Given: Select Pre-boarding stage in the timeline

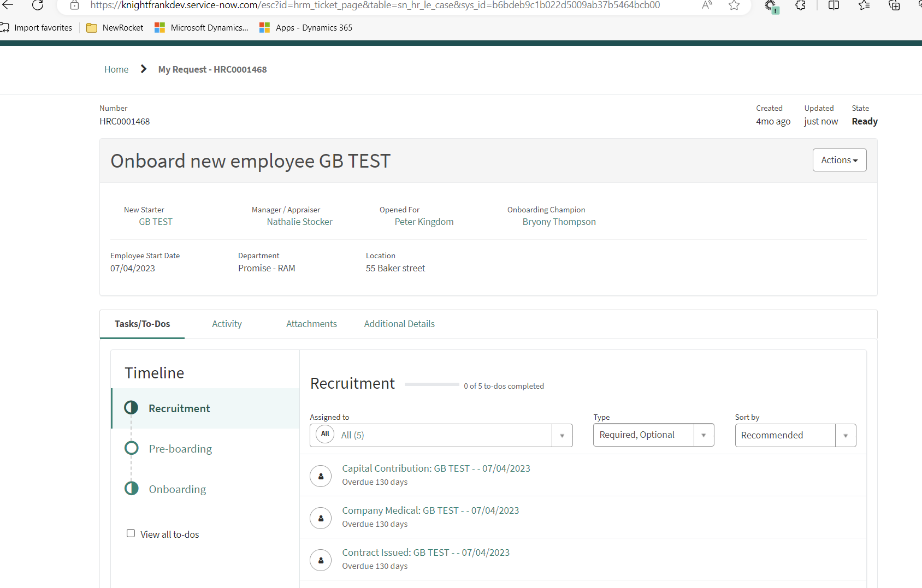Looking at the screenshot, I should tap(180, 449).
